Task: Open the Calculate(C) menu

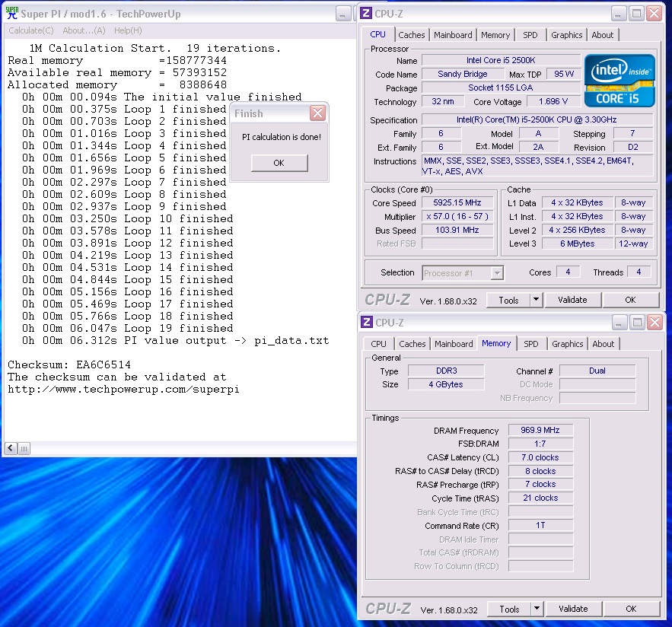Action: coord(31,30)
